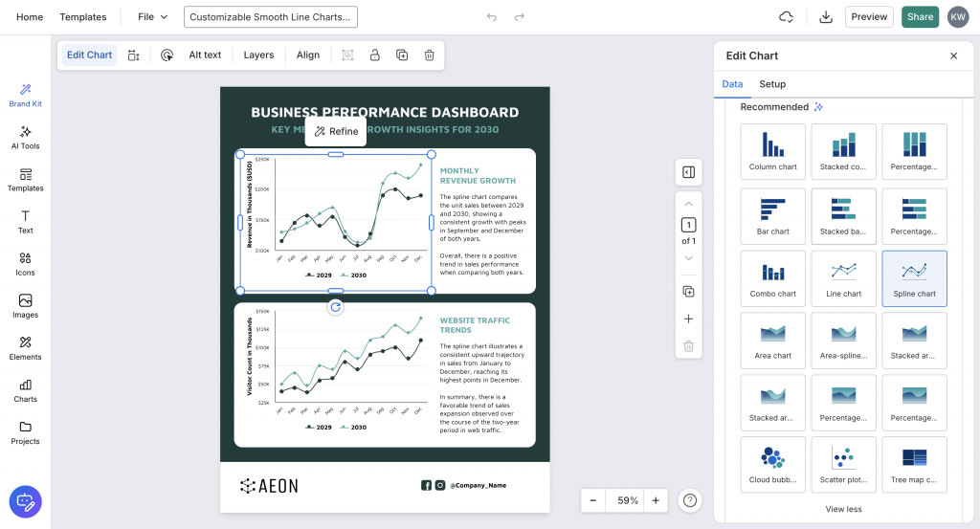Screen dimensions: 980x529
Task: Choose the Spline chart type
Action: [x=914, y=278]
